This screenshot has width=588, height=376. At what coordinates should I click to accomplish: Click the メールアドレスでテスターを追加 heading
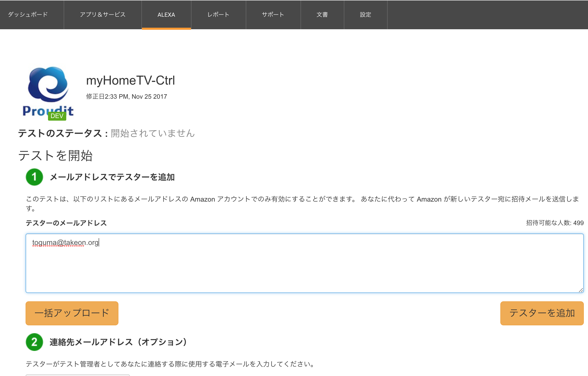click(112, 177)
